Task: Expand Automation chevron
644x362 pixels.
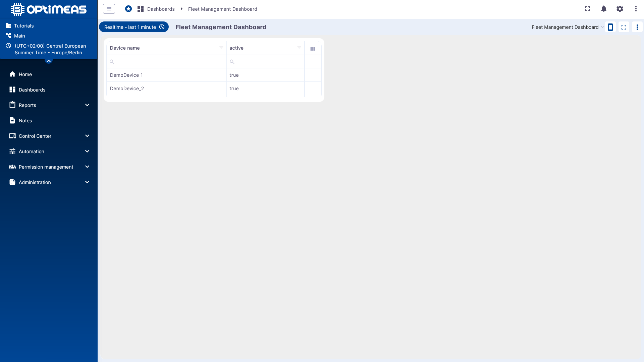Action: [x=87, y=152]
